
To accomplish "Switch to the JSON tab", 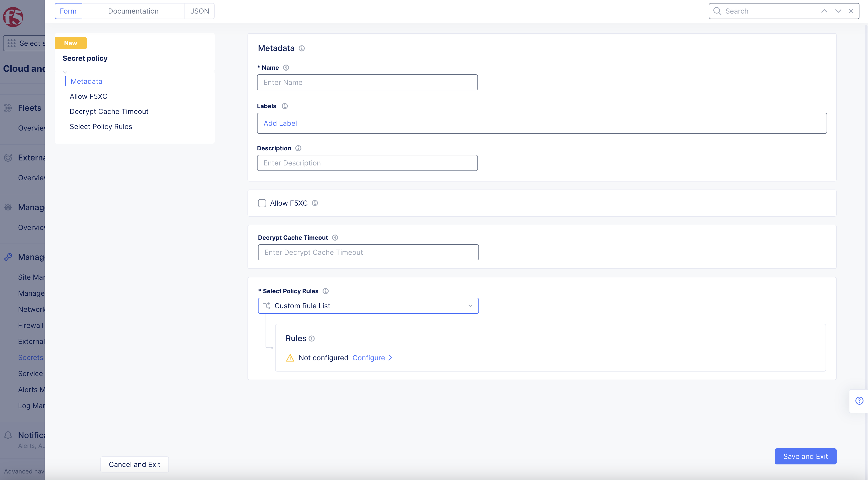I will point(200,11).
